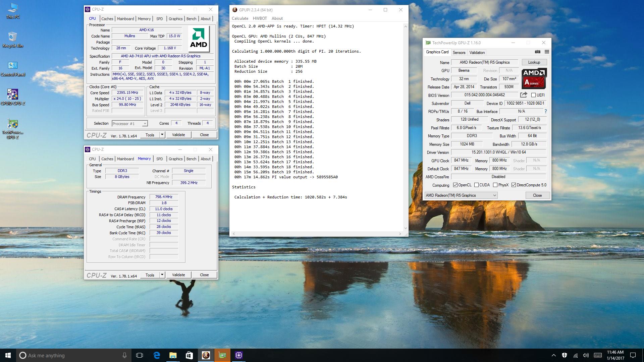Expand Tools dropdown arrow in upper CPU-Z window
Image resolution: width=644 pixels, height=362 pixels.
162,135
